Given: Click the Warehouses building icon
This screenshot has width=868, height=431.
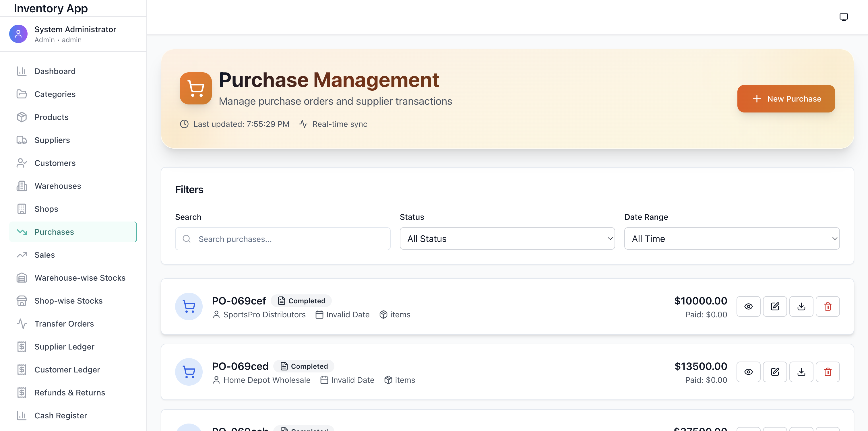Looking at the screenshot, I should [x=22, y=186].
